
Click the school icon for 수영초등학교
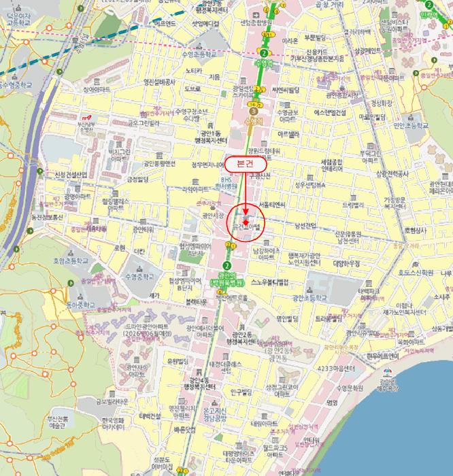199,46
